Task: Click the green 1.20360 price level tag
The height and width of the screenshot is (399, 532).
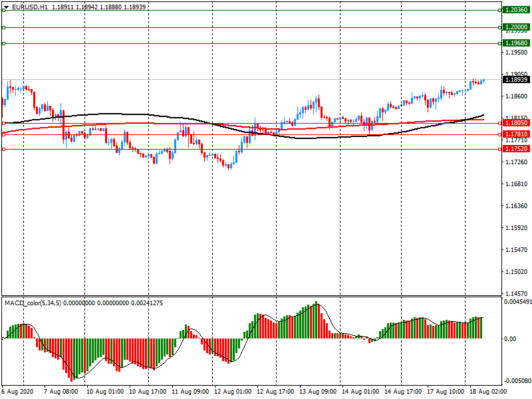Action: (516, 11)
